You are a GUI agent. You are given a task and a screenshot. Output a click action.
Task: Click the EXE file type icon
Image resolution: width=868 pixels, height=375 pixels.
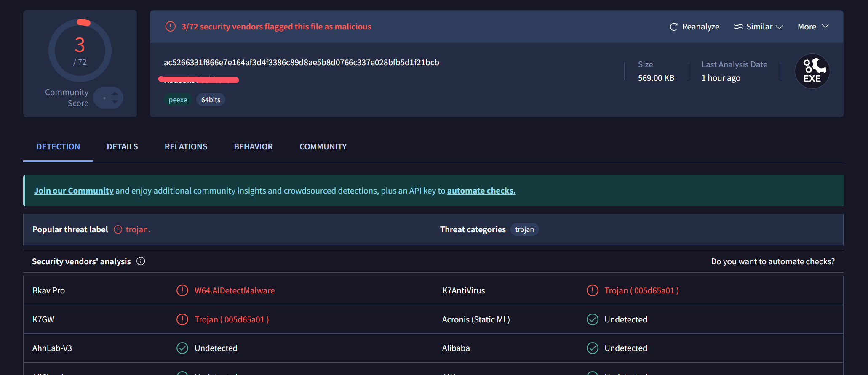click(812, 71)
